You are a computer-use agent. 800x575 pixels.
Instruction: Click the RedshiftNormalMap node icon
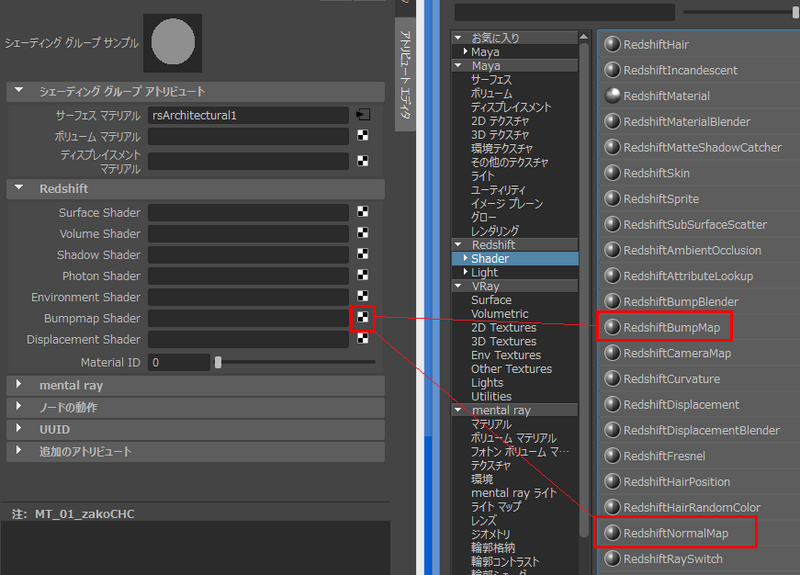612,533
